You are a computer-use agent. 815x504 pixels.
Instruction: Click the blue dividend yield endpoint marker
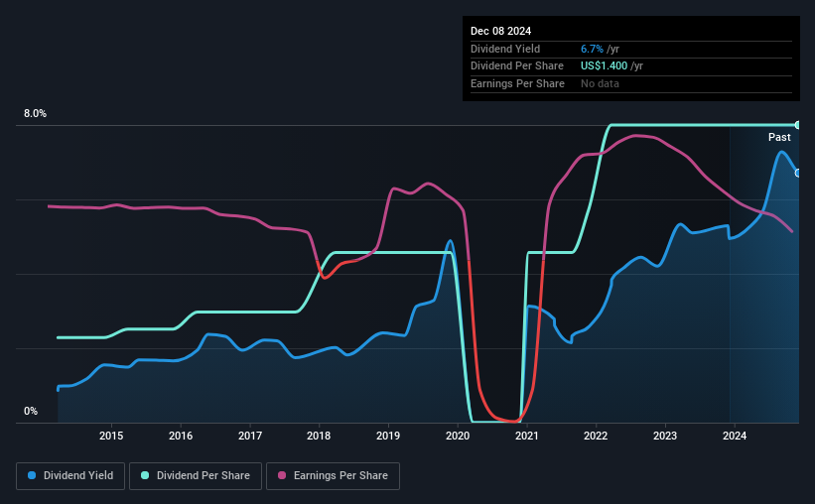(798, 173)
